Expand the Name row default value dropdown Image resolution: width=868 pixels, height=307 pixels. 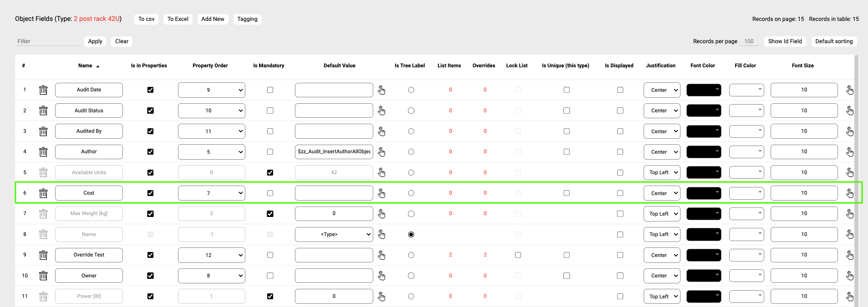pos(334,234)
